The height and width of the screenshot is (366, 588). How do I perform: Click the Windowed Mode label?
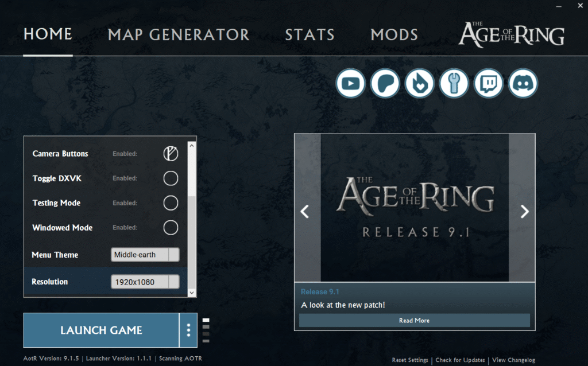[x=62, y=227]
